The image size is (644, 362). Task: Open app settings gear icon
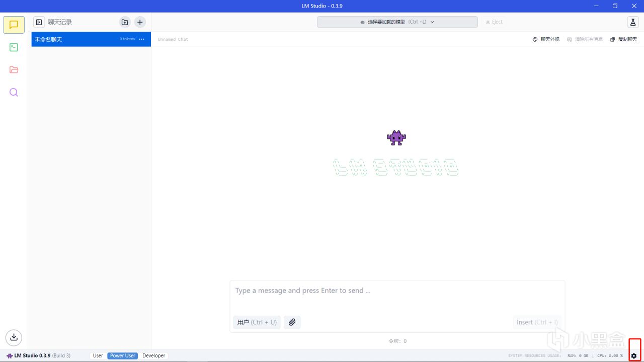634,355
